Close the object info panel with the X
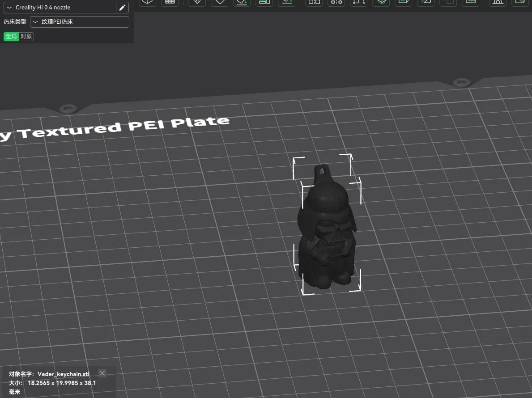 [x=102, y=373]
